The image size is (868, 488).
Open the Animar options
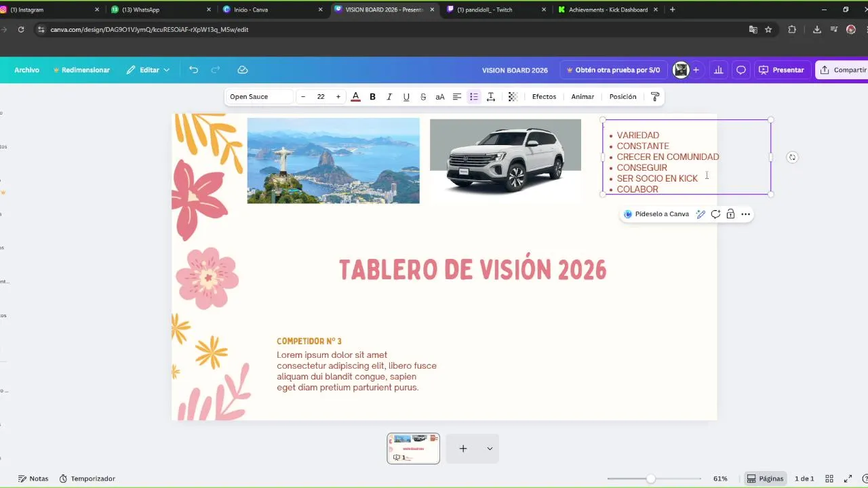(x=583, y=97)
